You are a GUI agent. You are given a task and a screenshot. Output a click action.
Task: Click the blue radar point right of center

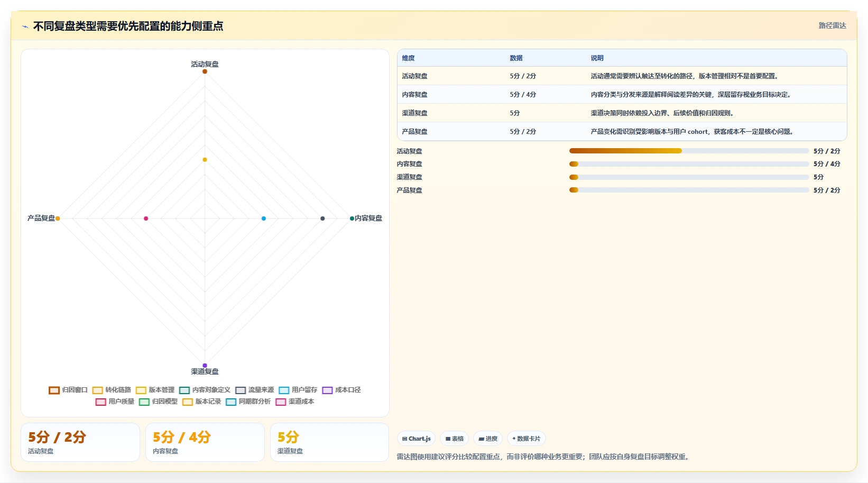[264, 218]
